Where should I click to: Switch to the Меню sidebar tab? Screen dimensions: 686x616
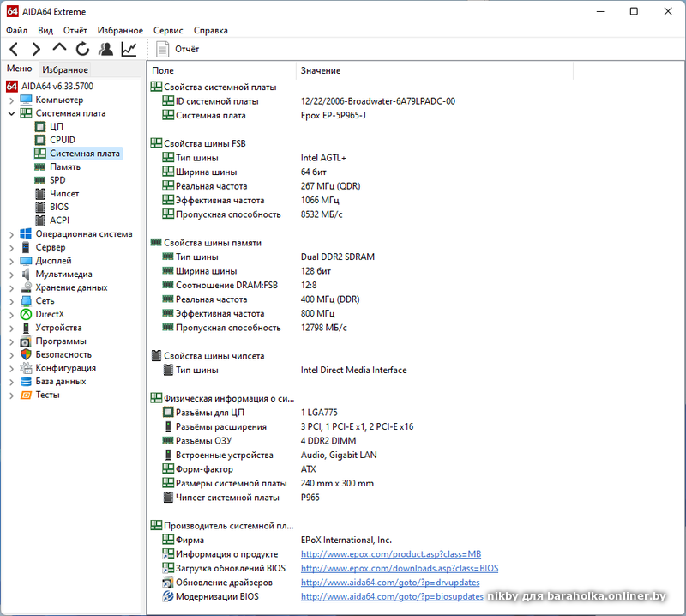[19, 69]
